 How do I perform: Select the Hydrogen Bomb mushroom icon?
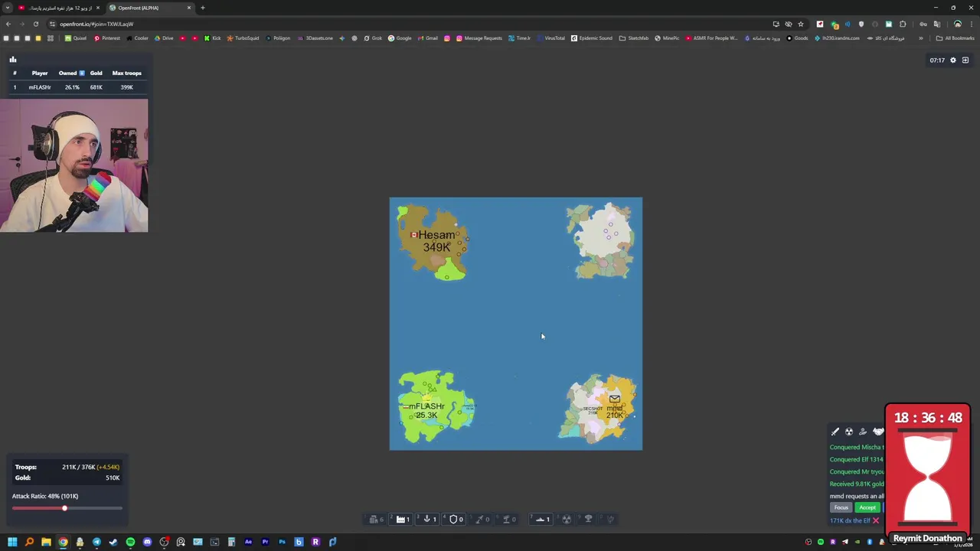pos(588,519)
